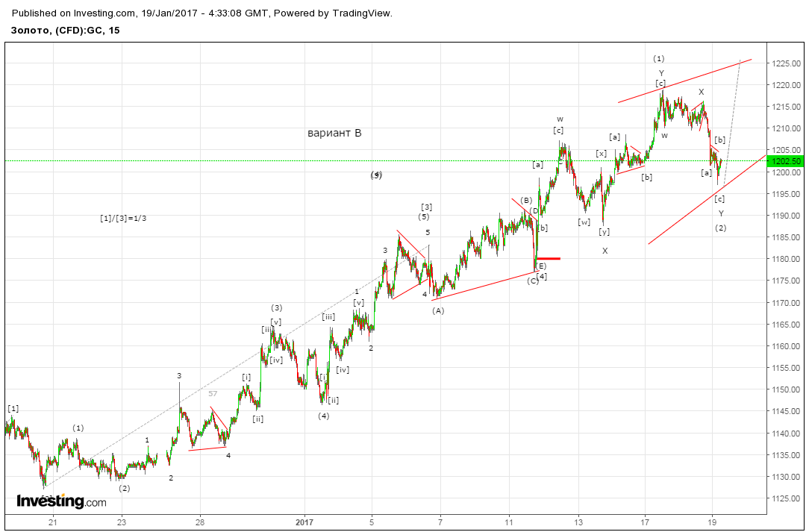
Task: Click the 1210.00 price axis label
Action: pyautogui.click(x=787, y=128)
